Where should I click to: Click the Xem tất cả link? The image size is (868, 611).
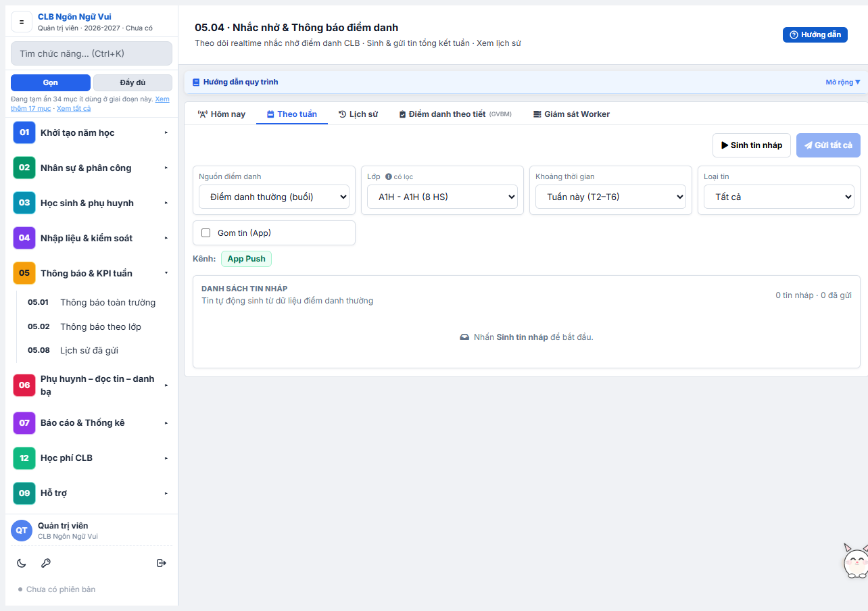point(74,108)
